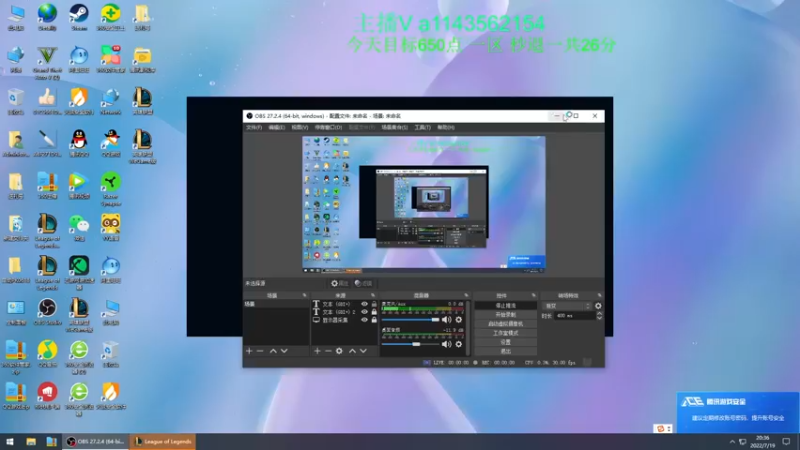Open the 属性 properties button above sources
This screenshot has width=800, height=450.
(x=339, y=284)
